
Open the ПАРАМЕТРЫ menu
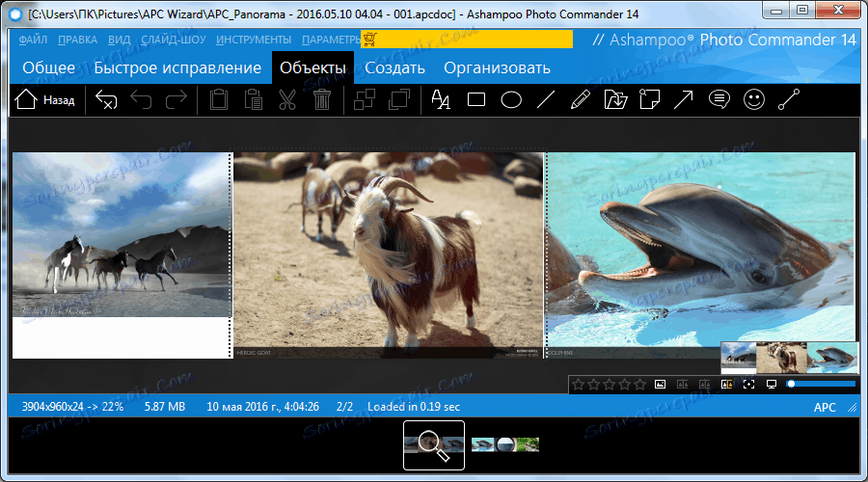331,40
